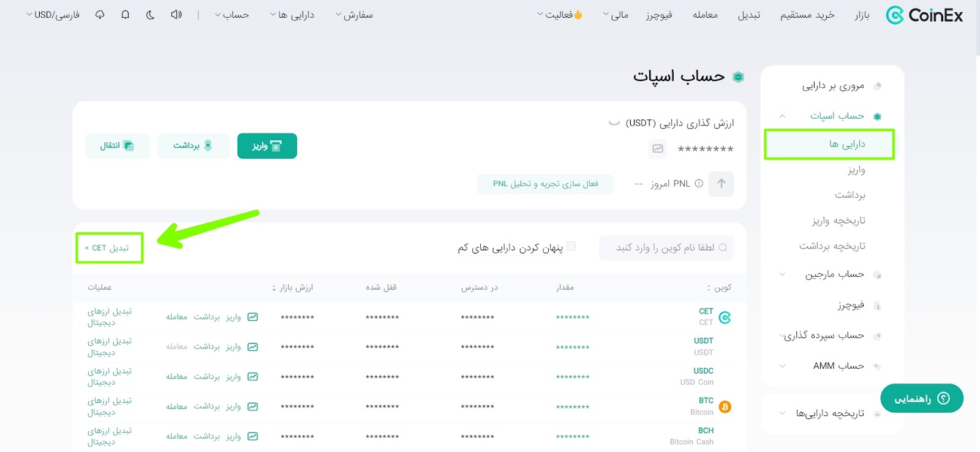Screen dimensions: 980x452
Task: Select برداشت in the sidebar
Action: (x=850, y=195)
